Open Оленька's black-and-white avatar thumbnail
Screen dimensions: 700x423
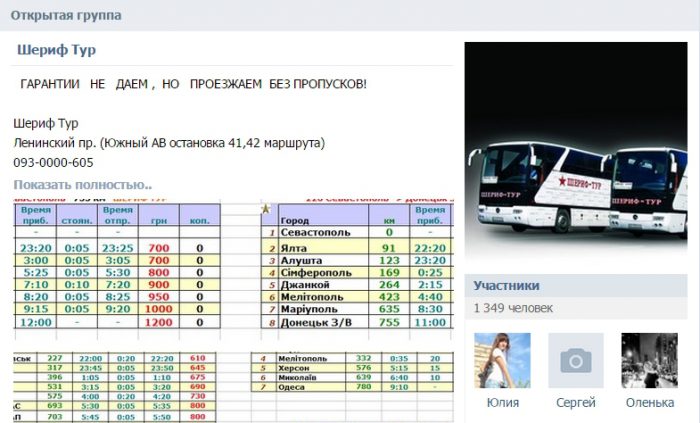pyautogui.click(x=650, y=361)
